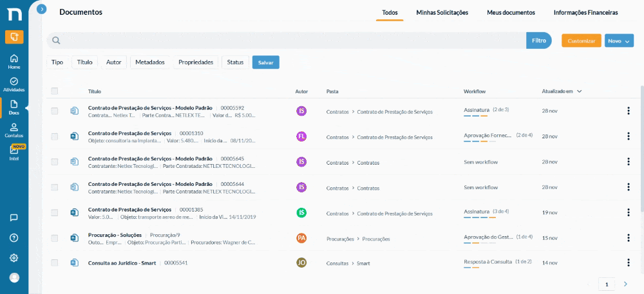This screenshot has height=294, width=644.
Task: Check the box for Procuração - Soluções row
Action: pos(55,238)
